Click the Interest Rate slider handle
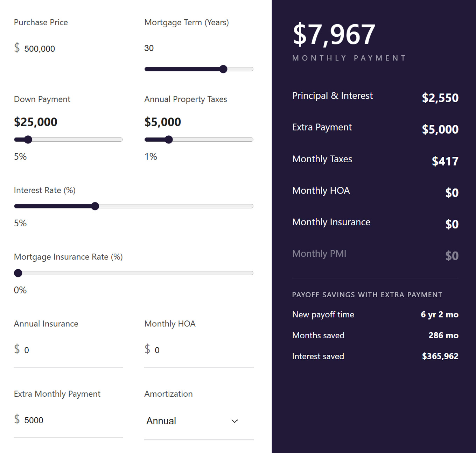476x453 pixels. pos(95,206)
